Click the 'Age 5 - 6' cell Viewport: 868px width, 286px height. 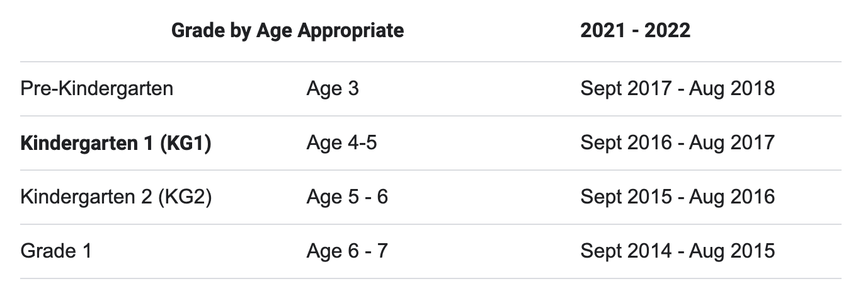coord(347,197)
